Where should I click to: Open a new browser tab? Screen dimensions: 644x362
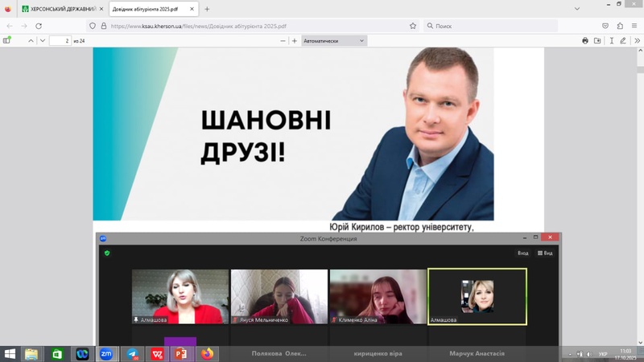pyautogui.click(x=207, y=9)
